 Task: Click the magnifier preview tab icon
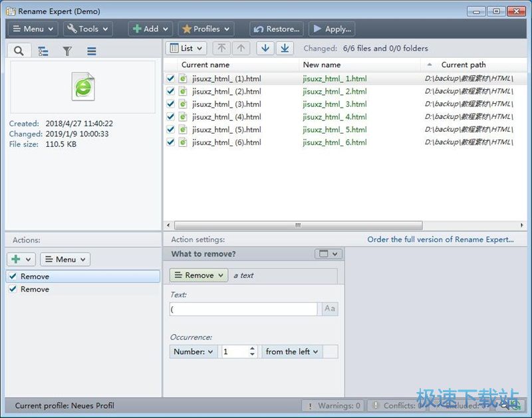(x=19, y=51)
